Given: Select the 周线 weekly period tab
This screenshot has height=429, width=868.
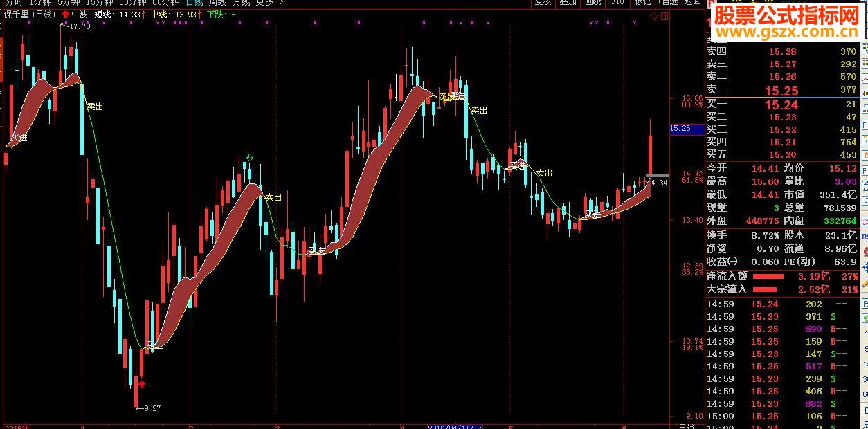Looking at the screenshot, I should [x=217, y=2].
